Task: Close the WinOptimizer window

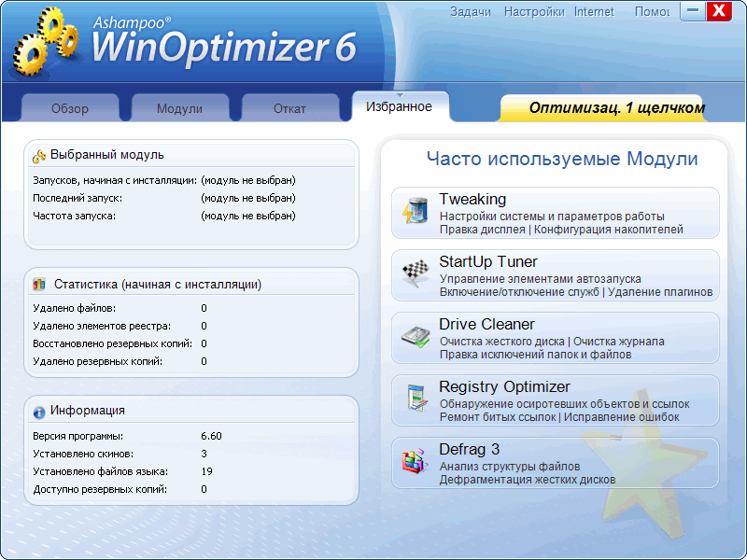Action: tap(719, 10)
